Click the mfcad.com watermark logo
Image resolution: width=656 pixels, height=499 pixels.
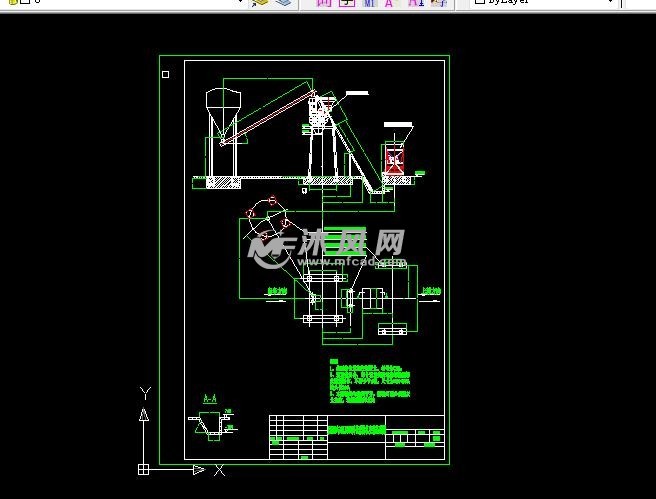tap(328, 246)
